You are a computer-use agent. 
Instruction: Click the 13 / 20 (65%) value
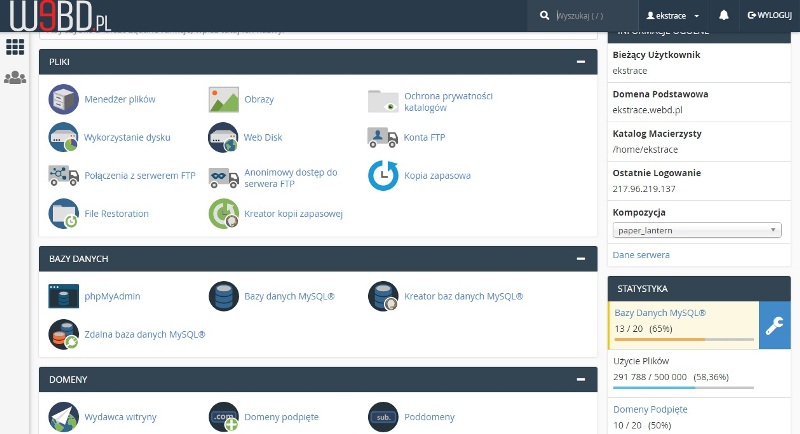tap(643, 328)
